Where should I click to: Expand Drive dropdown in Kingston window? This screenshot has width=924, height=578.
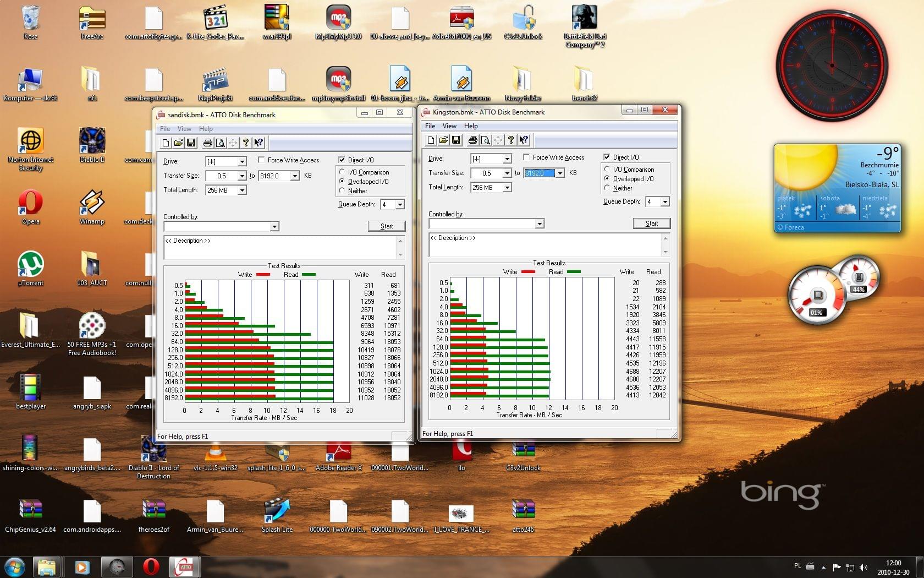[507, 159]
